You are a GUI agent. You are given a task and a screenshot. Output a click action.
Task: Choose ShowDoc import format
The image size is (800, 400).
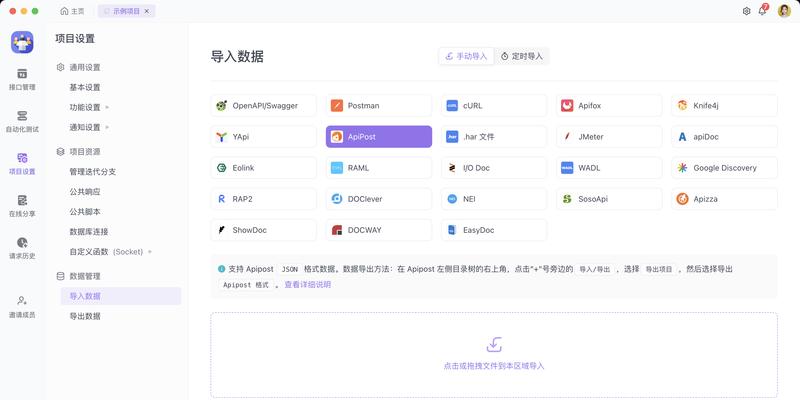click(263, 230)
